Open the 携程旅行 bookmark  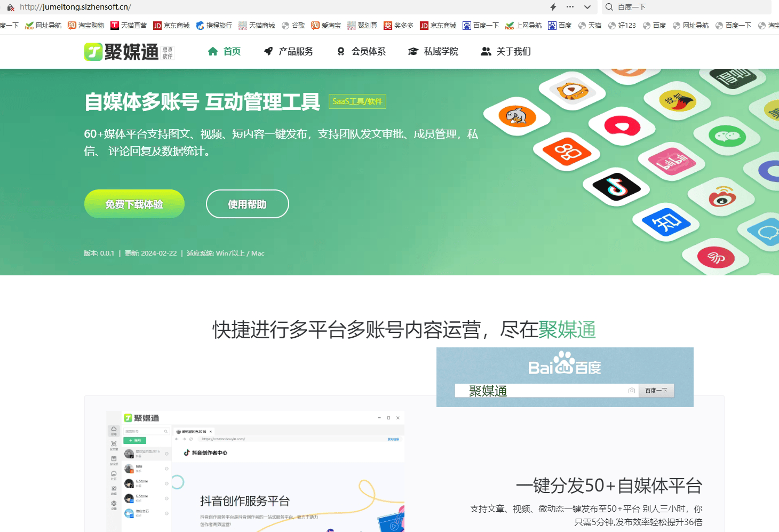tap(214, 25)
